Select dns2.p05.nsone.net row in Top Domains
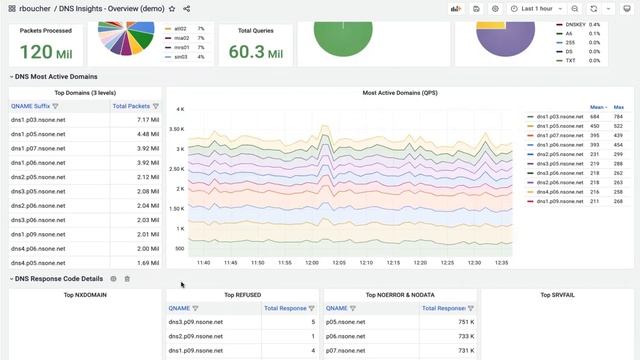Image resolution: width=640 pixels, height=360 pixels. pyautogui.click(x=85, y=177)
